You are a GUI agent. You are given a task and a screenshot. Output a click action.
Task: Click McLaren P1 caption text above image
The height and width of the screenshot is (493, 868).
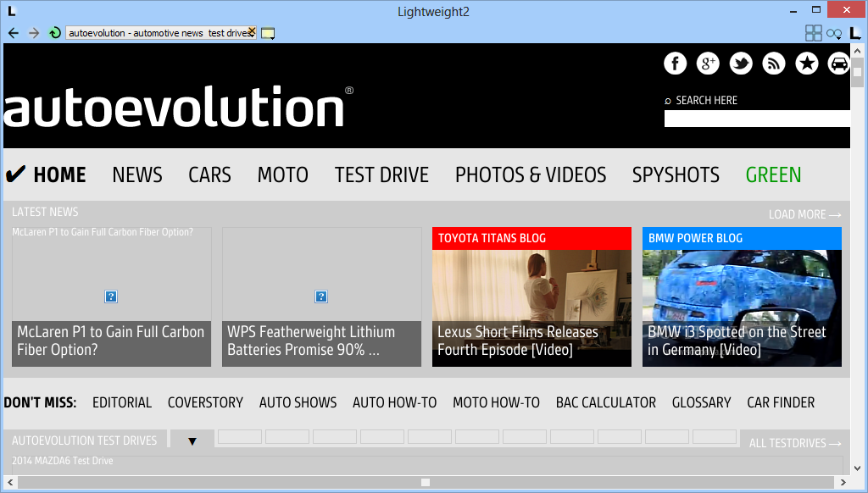tap(103, 232)
